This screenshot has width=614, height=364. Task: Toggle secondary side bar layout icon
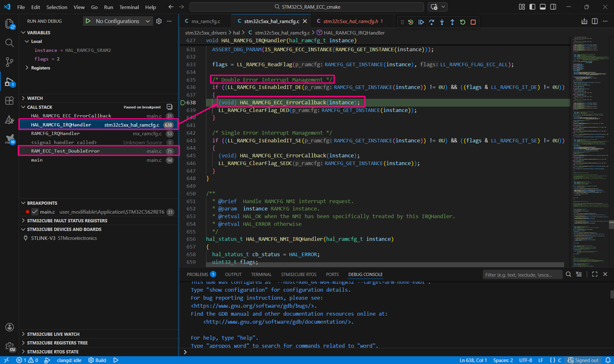(553, 7)
